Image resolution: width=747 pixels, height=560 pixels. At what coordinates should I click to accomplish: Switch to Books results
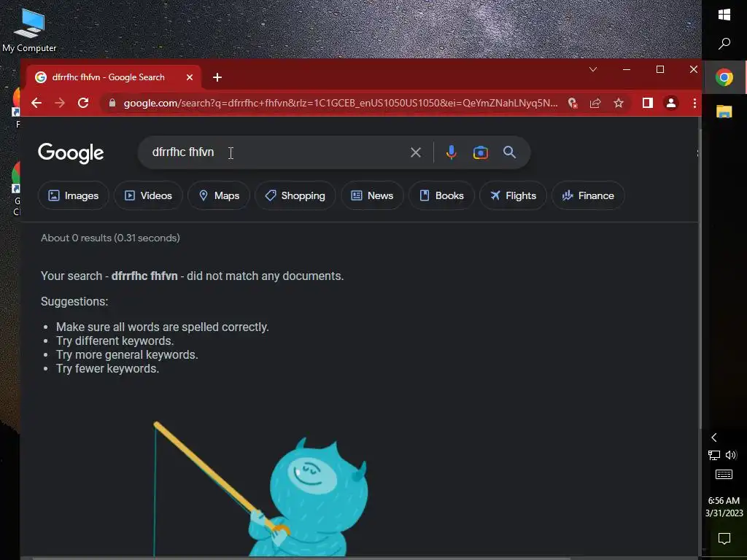pyautogui.click(x=441, y=195)
